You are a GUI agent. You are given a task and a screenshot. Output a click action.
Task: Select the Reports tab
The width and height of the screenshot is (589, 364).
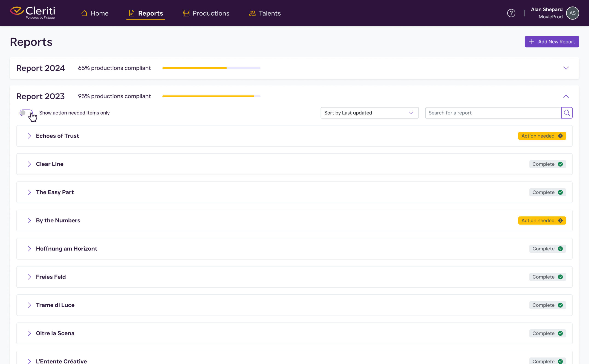coord(145,13)
